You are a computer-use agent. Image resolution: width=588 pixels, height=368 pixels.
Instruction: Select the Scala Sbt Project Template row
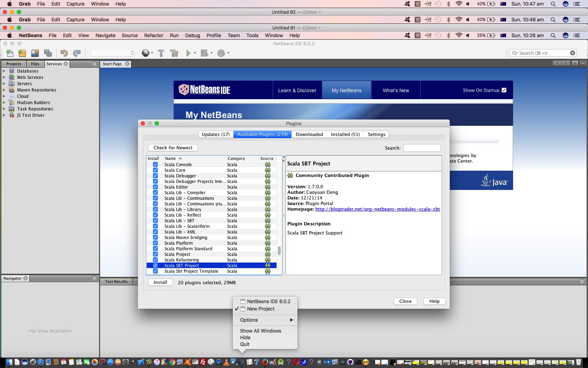211,271
